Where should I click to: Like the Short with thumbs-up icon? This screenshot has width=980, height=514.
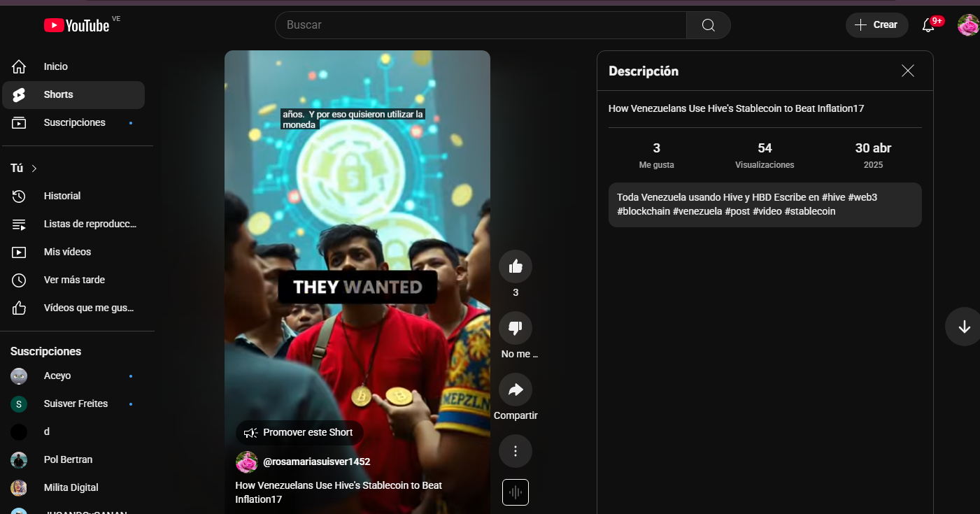pos(516,266)
